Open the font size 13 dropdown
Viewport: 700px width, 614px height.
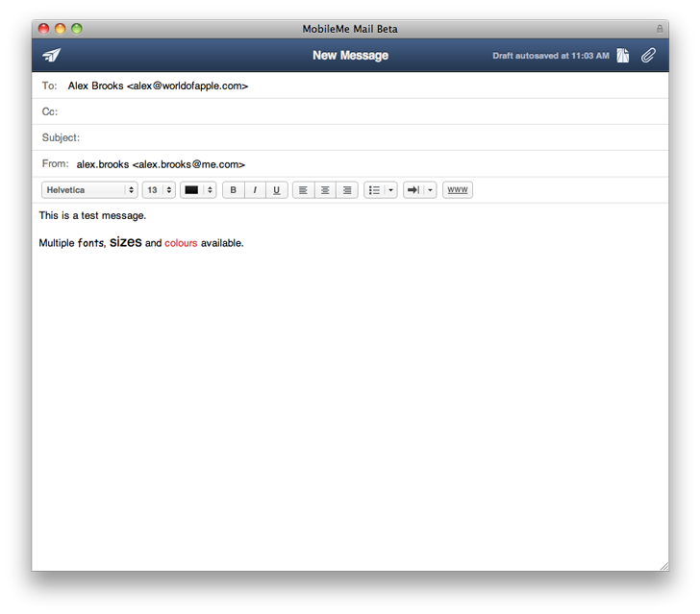pos(159,190)
